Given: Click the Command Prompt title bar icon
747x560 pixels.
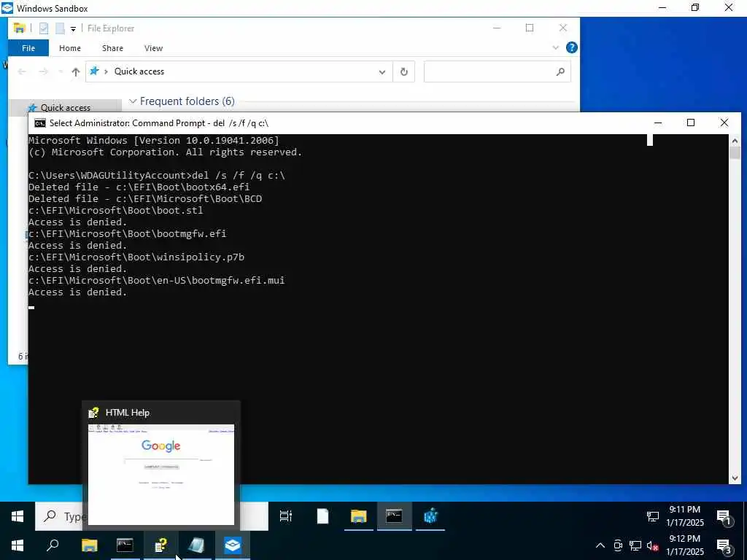Looking at the screenshot, I should click(40, 123).
